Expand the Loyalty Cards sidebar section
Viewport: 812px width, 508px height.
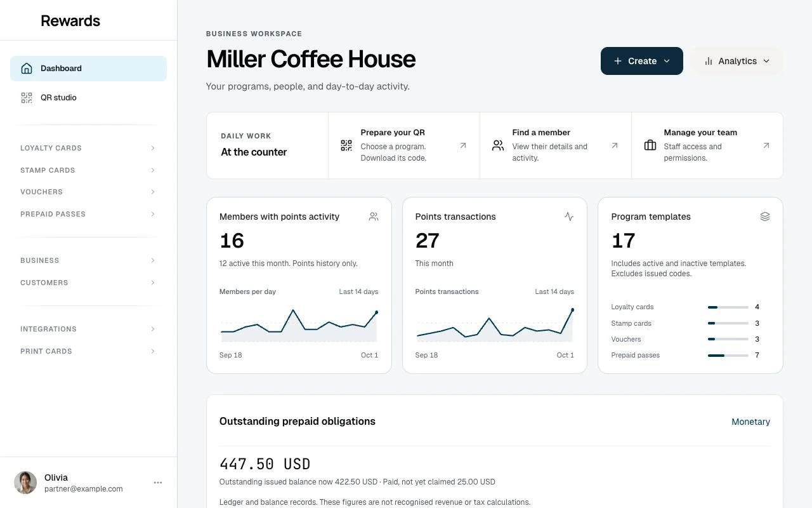[x=88, y=148]
